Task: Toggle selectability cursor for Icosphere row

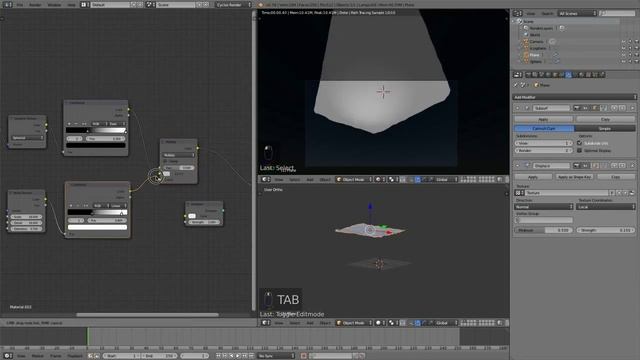Action: pyautogui.click(x=630, y=48)
